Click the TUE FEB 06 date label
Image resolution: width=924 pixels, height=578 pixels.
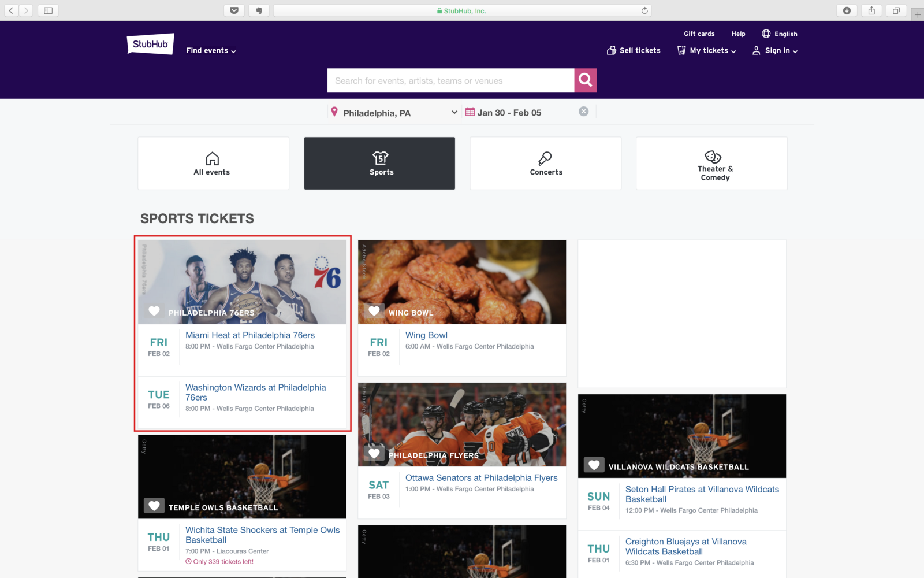(x=159, y=399)
